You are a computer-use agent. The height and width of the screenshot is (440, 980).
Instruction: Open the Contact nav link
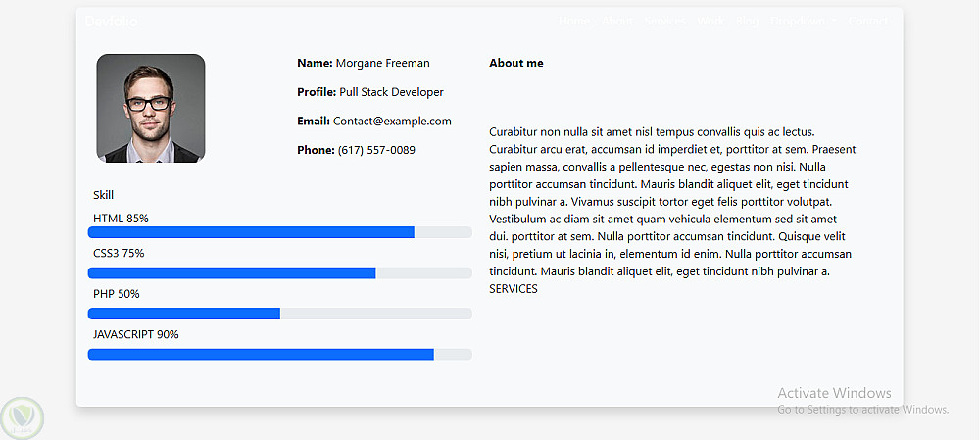point(867,22)
